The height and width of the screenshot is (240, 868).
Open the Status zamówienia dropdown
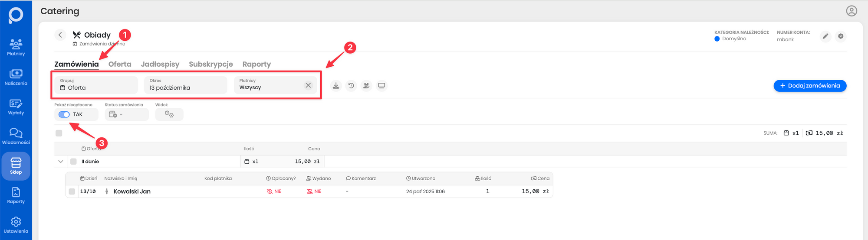(126, 114)
